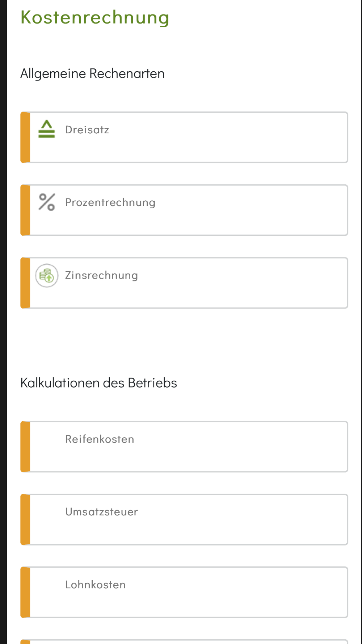Viewport: 362px width, 644px height.
Task: Tap the orange bar on Prozentrechnung card
Action: [x=25, y=210]
